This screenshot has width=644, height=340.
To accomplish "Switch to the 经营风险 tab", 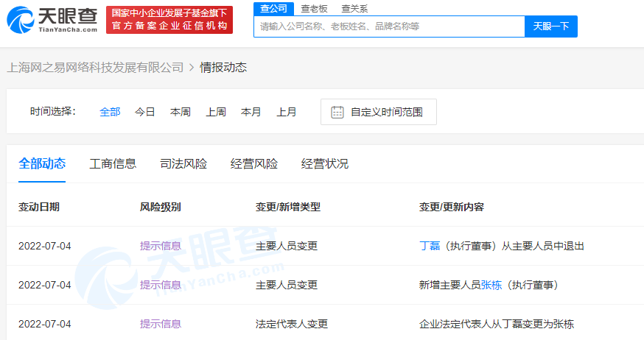I will (253, 163).
